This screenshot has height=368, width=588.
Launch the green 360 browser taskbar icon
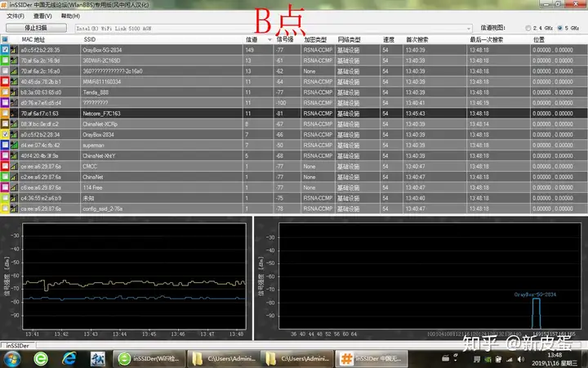click(41, 359)
